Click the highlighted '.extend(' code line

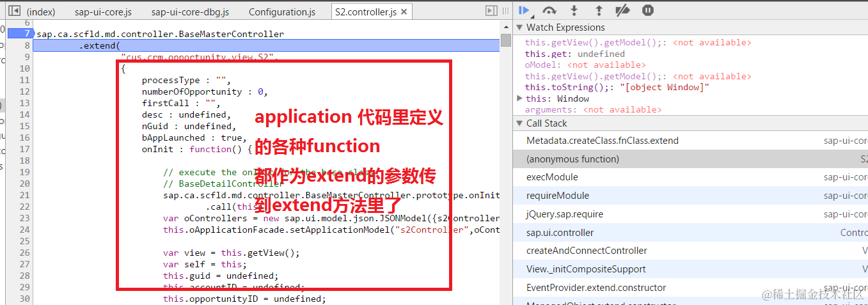point(265,45)
